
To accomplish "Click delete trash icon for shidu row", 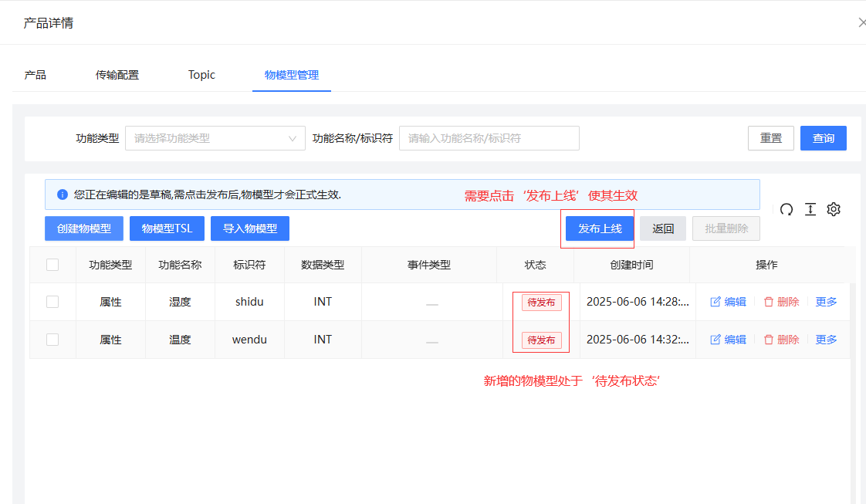I will click(x=769, y=302).
